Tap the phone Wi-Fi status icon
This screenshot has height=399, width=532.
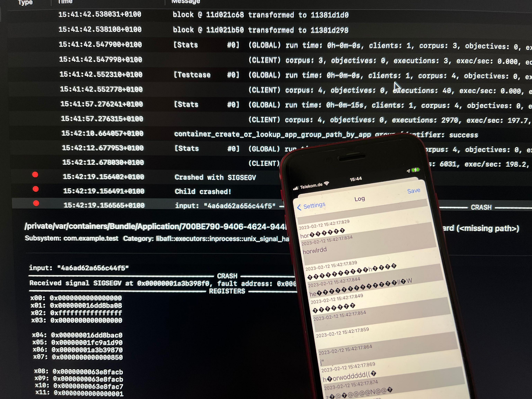[327, 184]
